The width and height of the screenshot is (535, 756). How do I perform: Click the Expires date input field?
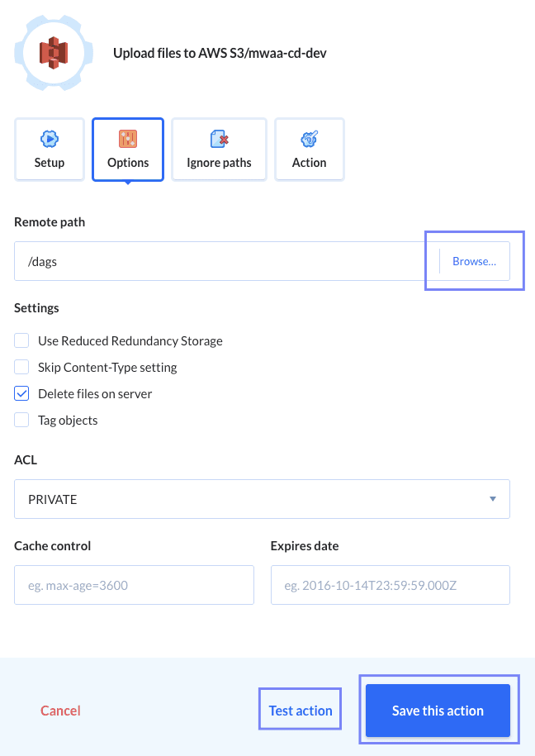click(390, 585)
